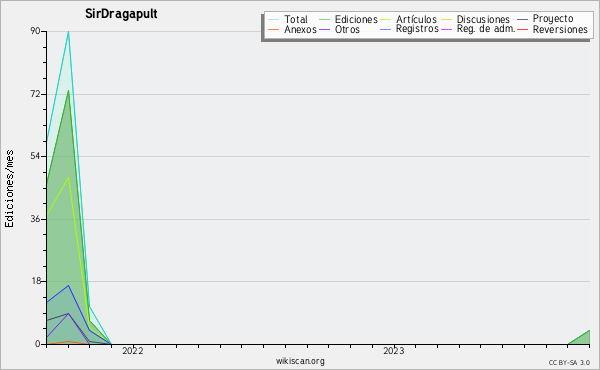Click the 2023 x-axis label
The image size is (600, 370).
pyautogui.click(x=394, y=351)
